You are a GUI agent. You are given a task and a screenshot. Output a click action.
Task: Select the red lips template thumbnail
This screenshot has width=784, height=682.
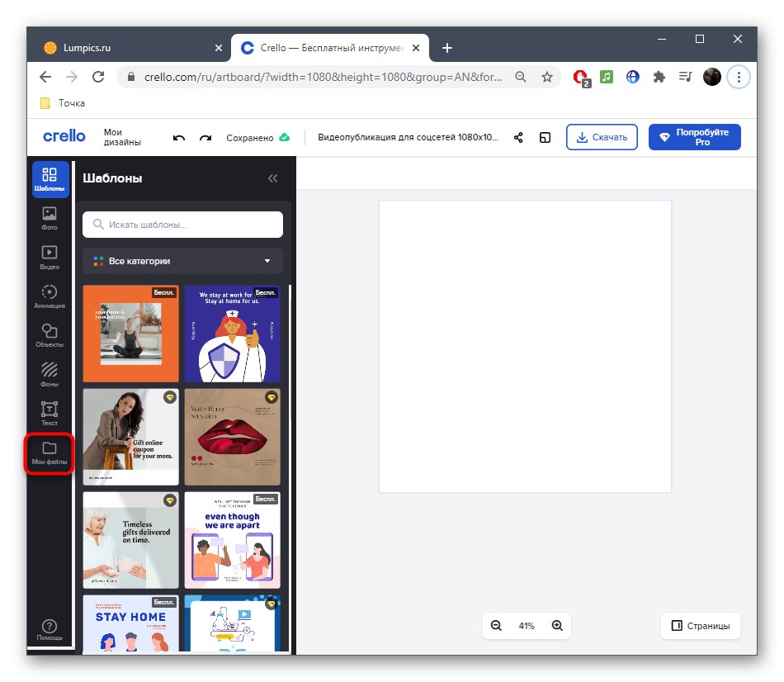[233, 437]
